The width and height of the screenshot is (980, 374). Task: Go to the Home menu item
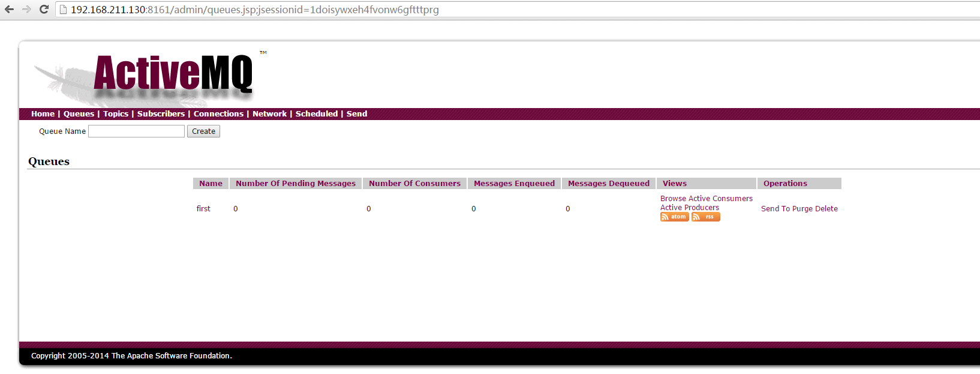43,113
